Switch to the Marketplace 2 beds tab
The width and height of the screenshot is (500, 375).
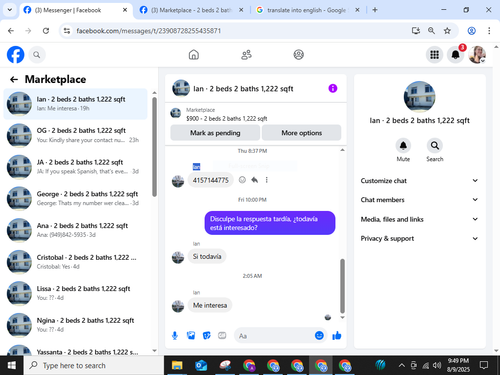tap(191, 10)
